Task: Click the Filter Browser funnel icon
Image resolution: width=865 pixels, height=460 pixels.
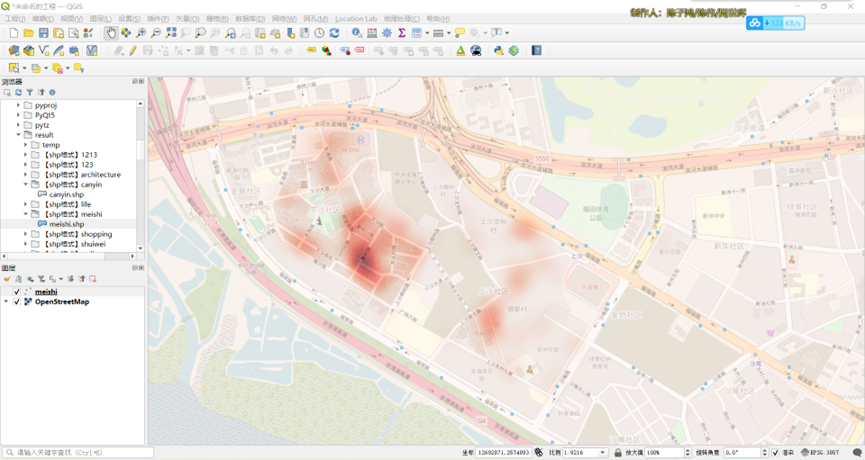Action: coord(30,93)
